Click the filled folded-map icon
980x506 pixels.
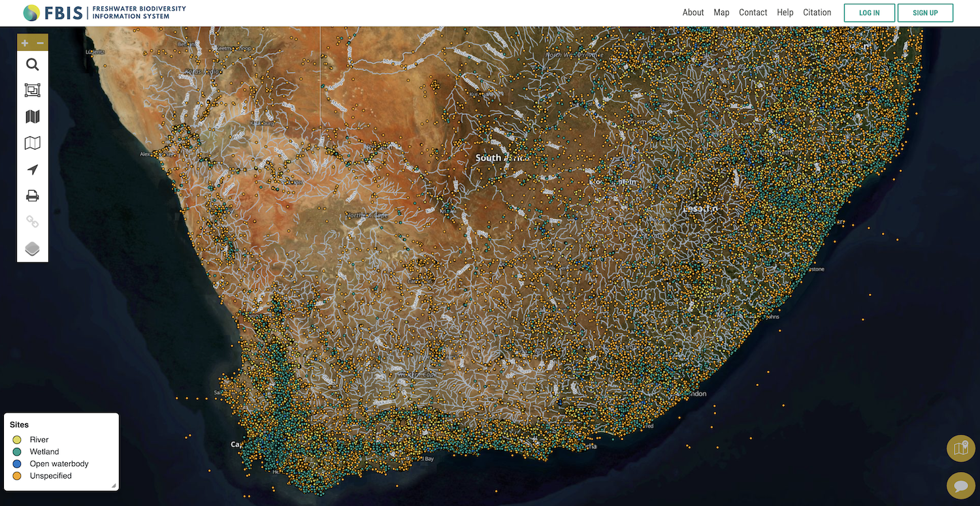(33, 117)
